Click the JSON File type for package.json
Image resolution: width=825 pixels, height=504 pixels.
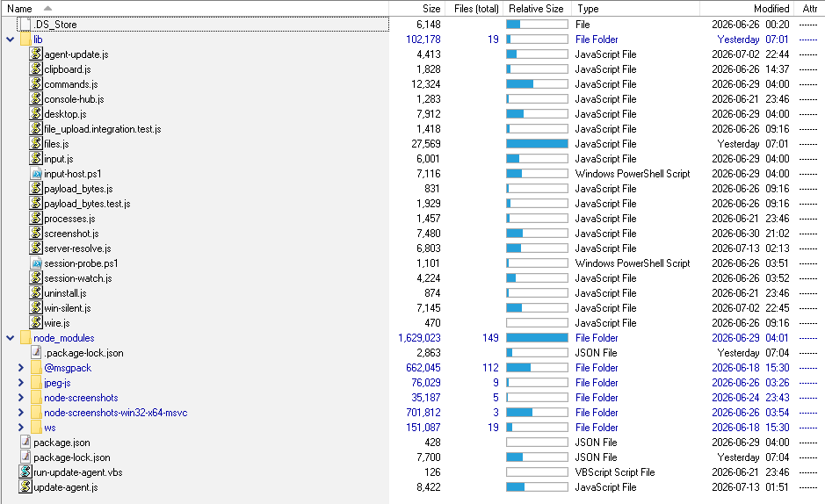[x=596, y=442]
